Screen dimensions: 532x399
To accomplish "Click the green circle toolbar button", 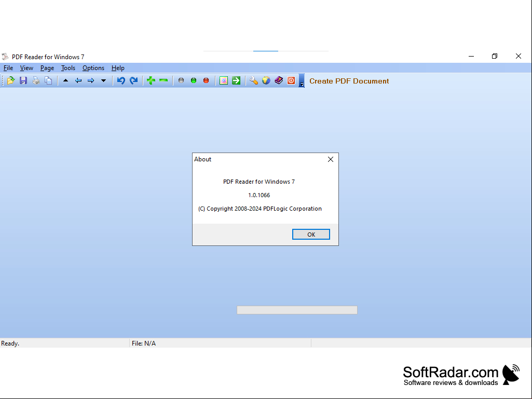I will (194, 81).
